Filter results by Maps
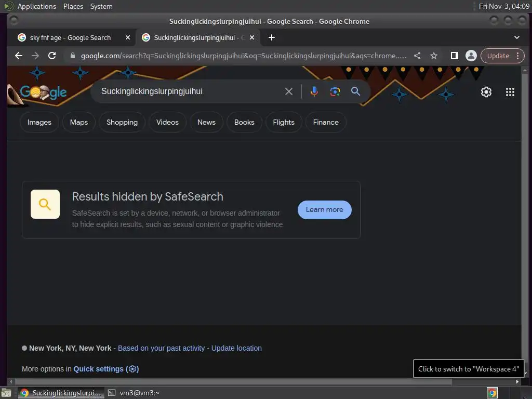Screen dimensions: 532x399 point(79,122)
